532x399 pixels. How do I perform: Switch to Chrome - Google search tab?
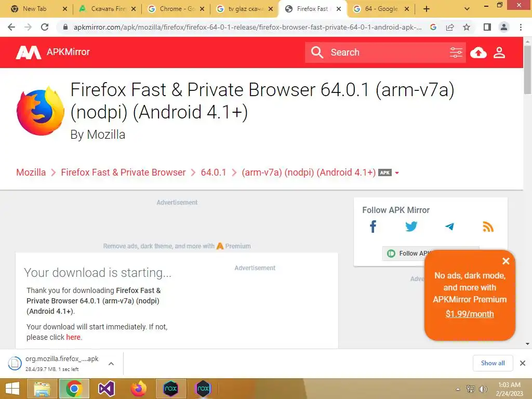click(x=177, y=9)
